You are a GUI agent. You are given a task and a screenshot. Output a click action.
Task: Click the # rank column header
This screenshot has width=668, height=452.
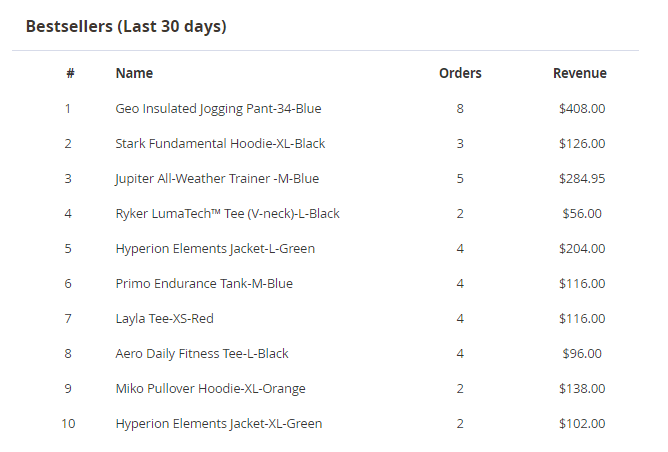tap(70, 73)
